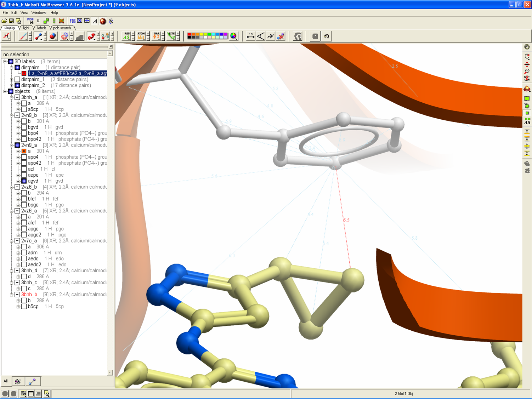Click the residue label RES A5 icon
The width and height of the screenshot is (532, 399).
[126, 36]
